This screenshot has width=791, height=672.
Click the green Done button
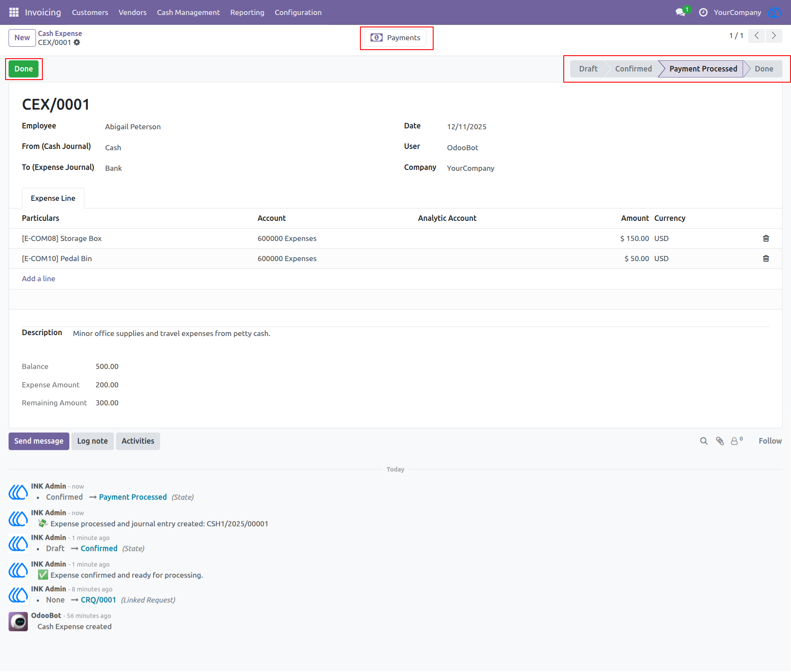pyautogui.click(x=24, y=69)
